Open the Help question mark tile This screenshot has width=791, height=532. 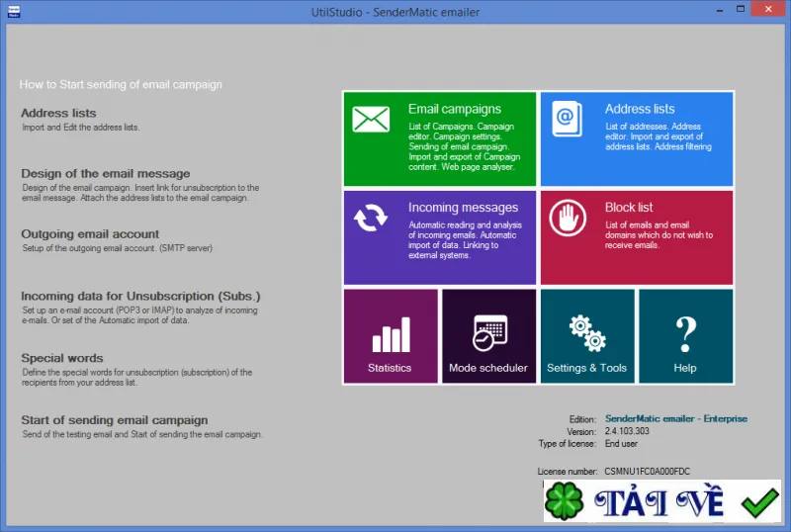click(x=685, y=336)
